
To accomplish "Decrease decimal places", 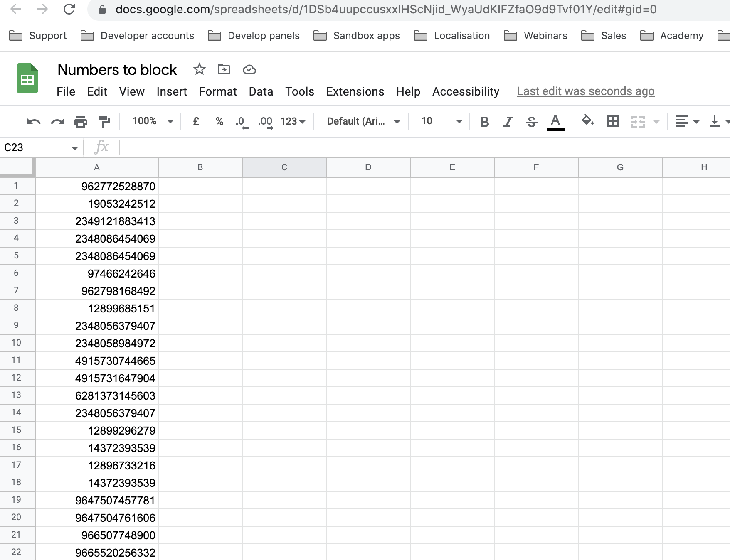I will (242, 122).
